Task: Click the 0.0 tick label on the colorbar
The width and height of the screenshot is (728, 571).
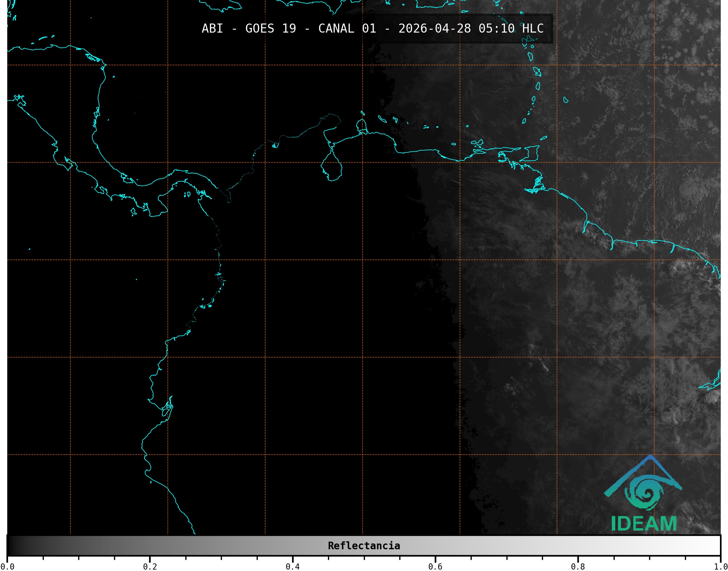Action: pos(8,567)
